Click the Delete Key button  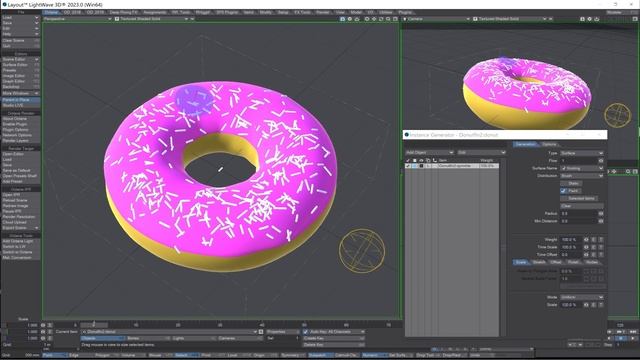[x=333, y=345]
